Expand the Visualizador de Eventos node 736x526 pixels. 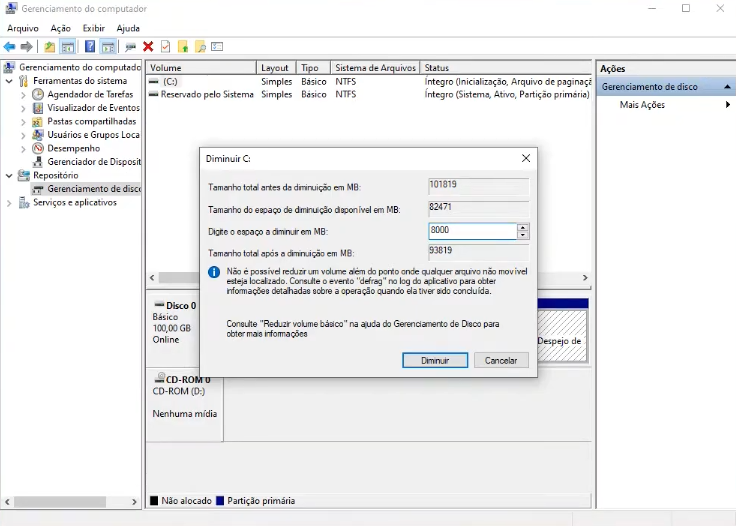click(23, 108)
